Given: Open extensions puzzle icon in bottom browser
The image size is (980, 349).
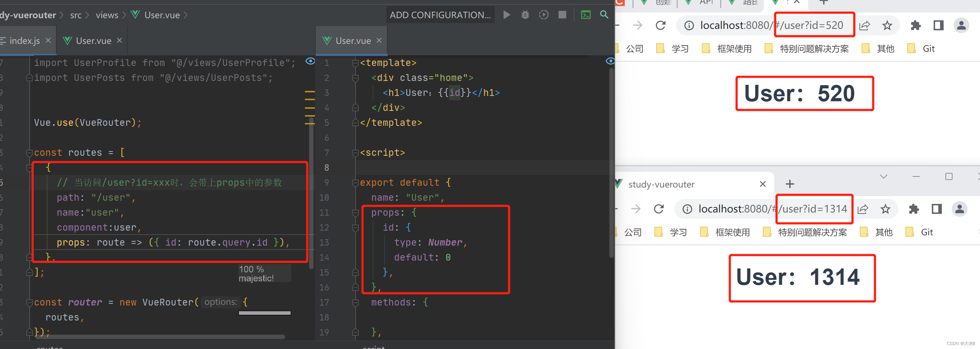Looking at the screenshot, I should click(x=914, y=209).
